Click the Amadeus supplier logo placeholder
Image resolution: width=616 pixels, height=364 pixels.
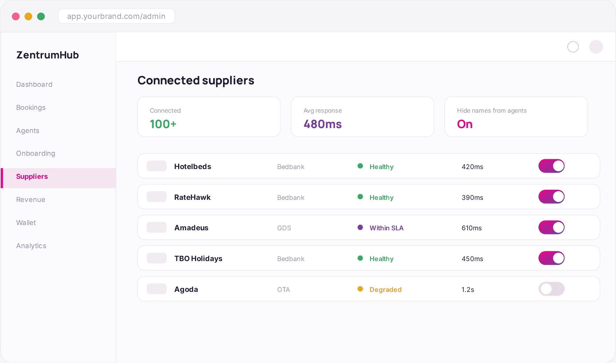tap(156, 227)
